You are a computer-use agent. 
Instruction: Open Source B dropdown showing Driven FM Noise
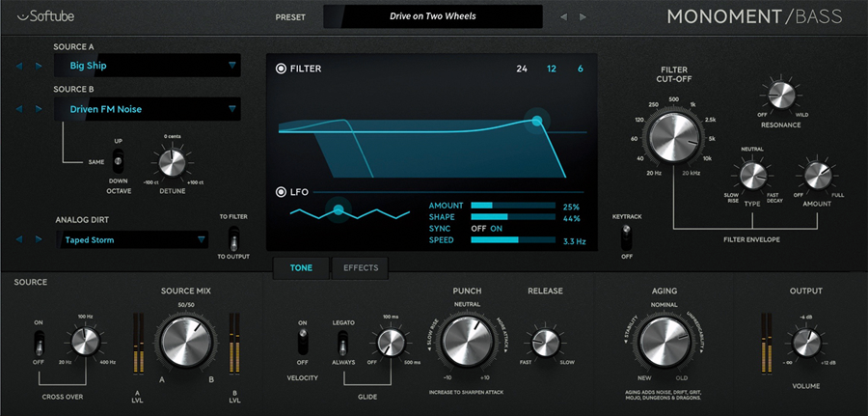tap(148, 109)
